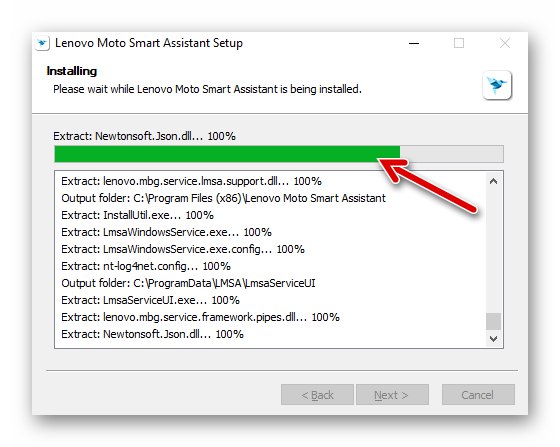Screen dimensions: 560x447
Task: Select the LmsaServiceUI.exe extract log line
Action: [150, 300]
